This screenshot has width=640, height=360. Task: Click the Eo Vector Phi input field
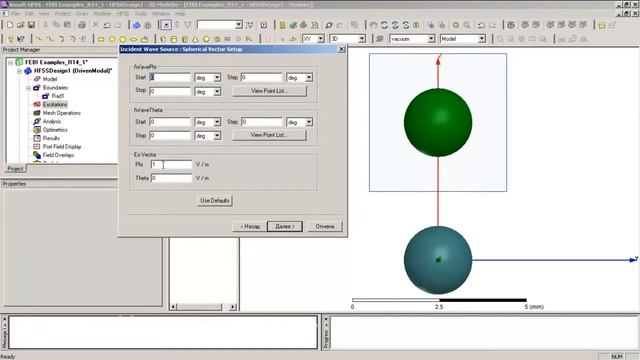tap(171, 164)
